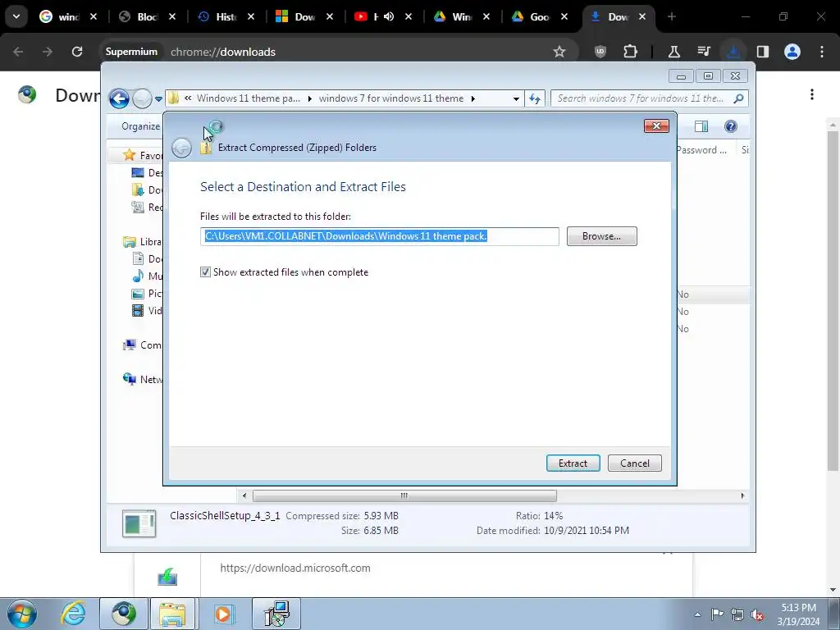Click the ClassicShellSetup file thumbnail
This screenshot has width=840, height=630.
tap(139, 523)
